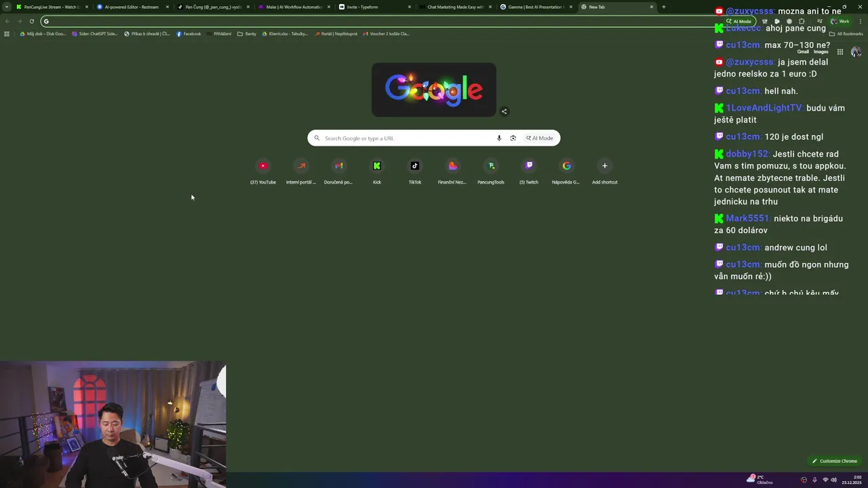
Task: Open Google Lens image search icon
Action: point(513,138)
